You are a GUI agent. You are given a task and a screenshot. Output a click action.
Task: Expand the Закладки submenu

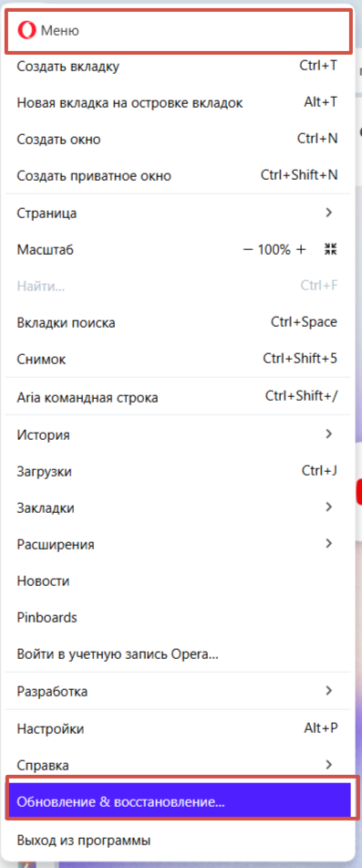point(178,507)
